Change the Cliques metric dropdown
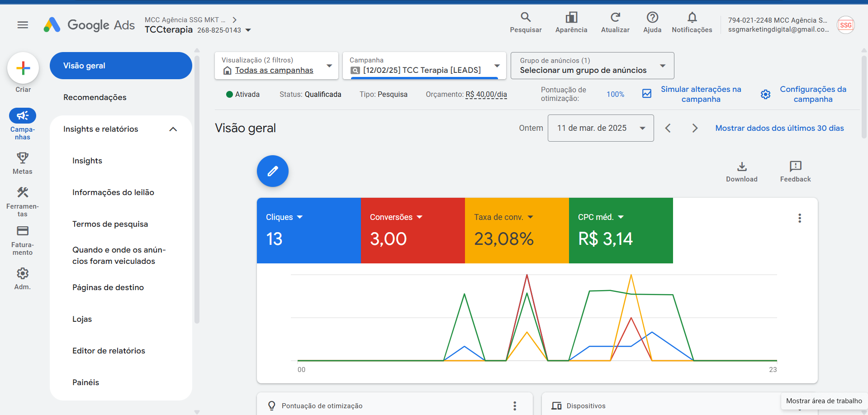 284,217
